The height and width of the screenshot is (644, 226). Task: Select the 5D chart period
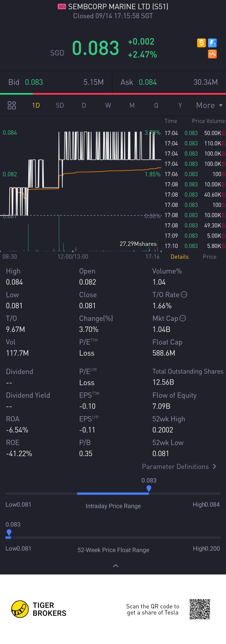(60, 105)
